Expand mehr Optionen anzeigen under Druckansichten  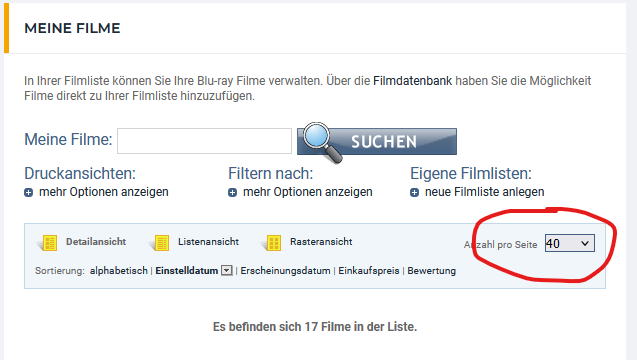(104, 192)
